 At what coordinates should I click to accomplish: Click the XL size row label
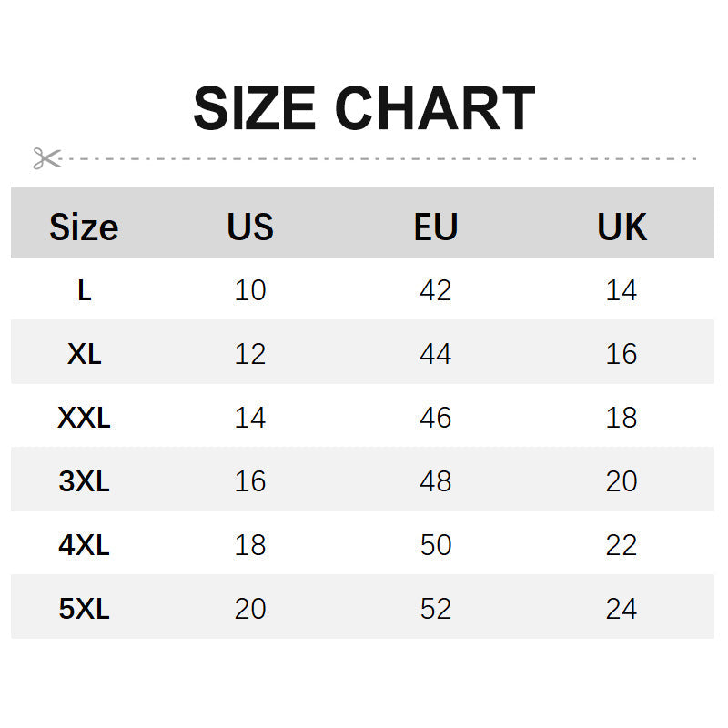pos(84,354)
